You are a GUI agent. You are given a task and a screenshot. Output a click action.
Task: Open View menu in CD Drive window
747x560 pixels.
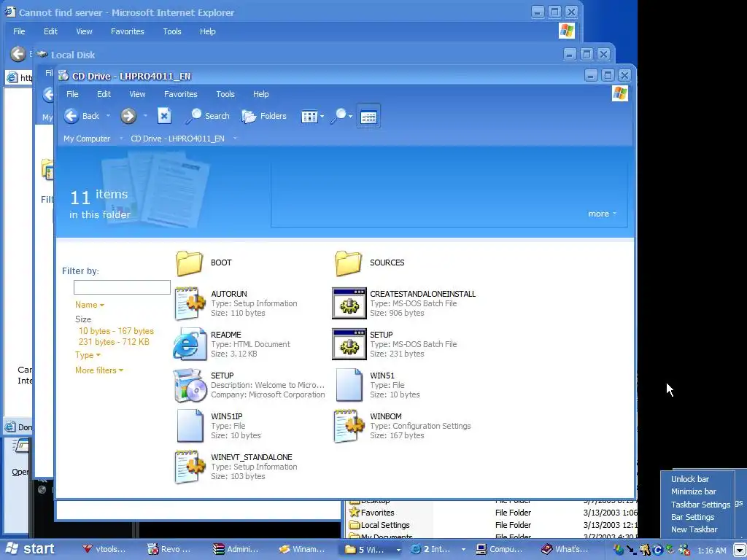(x=137, y=94)
